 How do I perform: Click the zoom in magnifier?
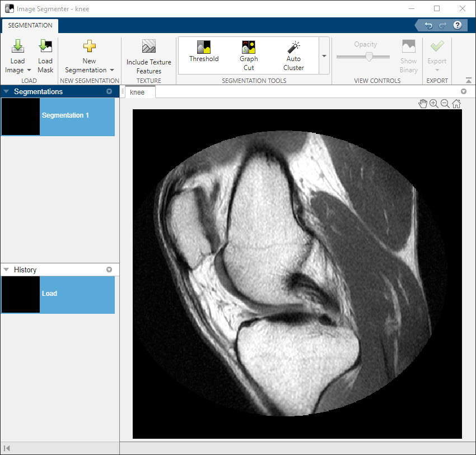[434, 104]
